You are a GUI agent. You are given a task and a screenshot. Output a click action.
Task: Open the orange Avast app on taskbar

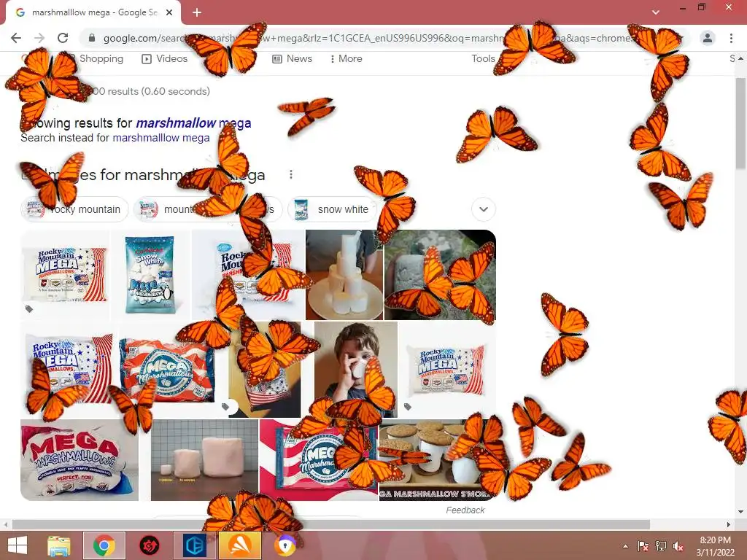click(240, 545)
